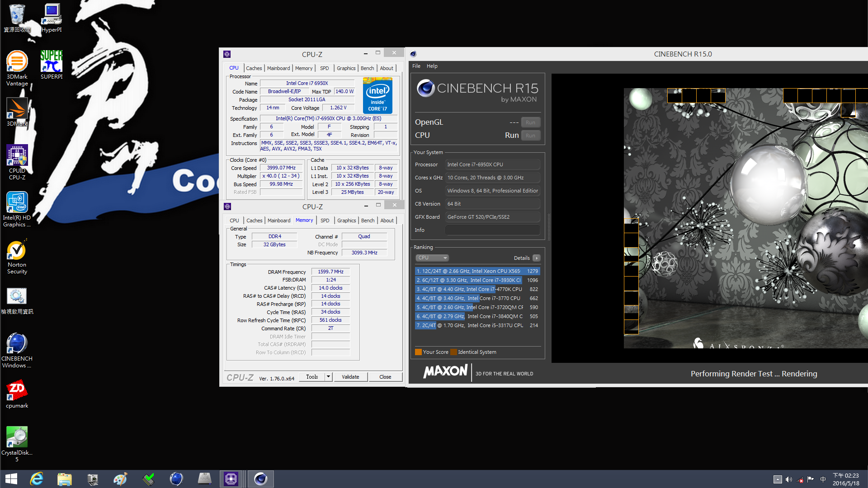Switch to CPU-Z taskbar button
The image size is (868, 488).
pyautogui.click(x=231, y=479)
